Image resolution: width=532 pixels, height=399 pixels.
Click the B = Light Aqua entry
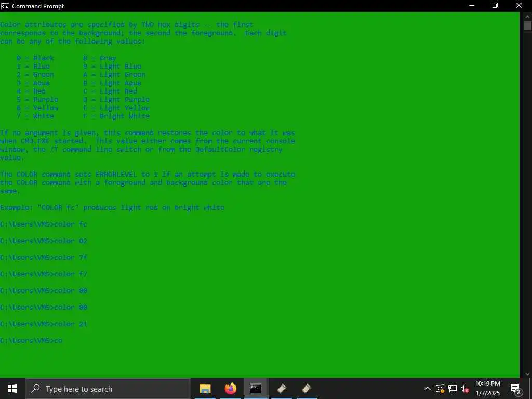click(x=112, y=83)
